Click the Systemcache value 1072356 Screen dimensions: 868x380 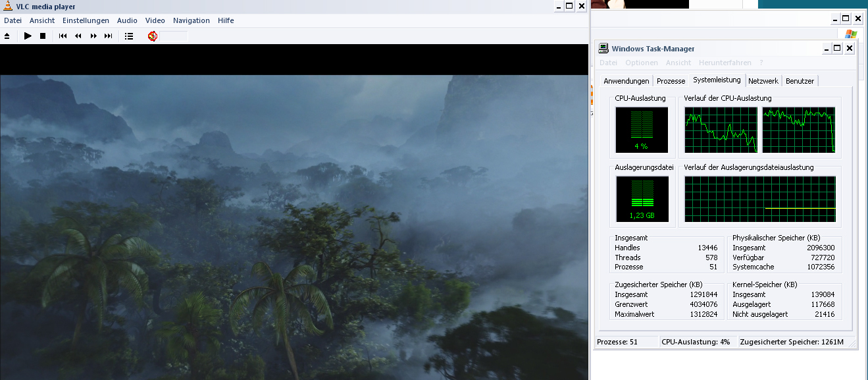click(x=821, y=267)
